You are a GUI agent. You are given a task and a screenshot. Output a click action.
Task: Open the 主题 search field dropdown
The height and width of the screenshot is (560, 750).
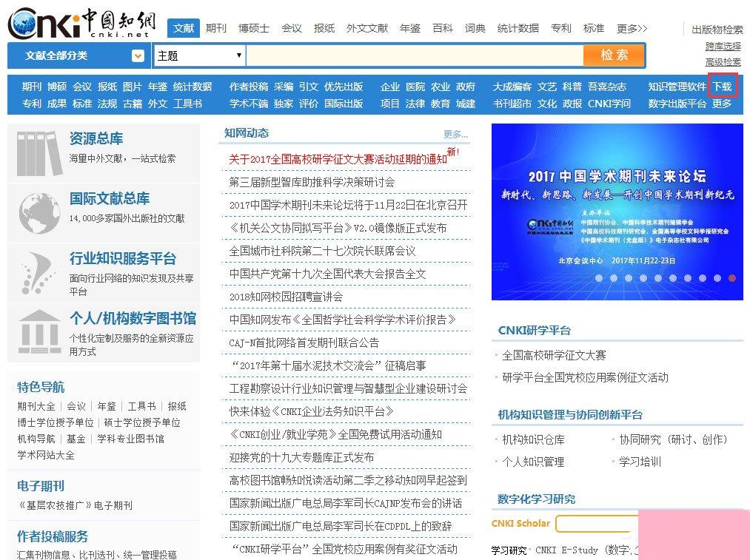click(199, 55)
